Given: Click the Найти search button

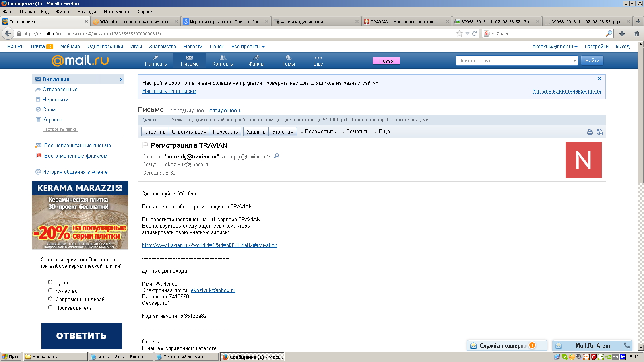Looking at the screenshot, I should 592,61.
